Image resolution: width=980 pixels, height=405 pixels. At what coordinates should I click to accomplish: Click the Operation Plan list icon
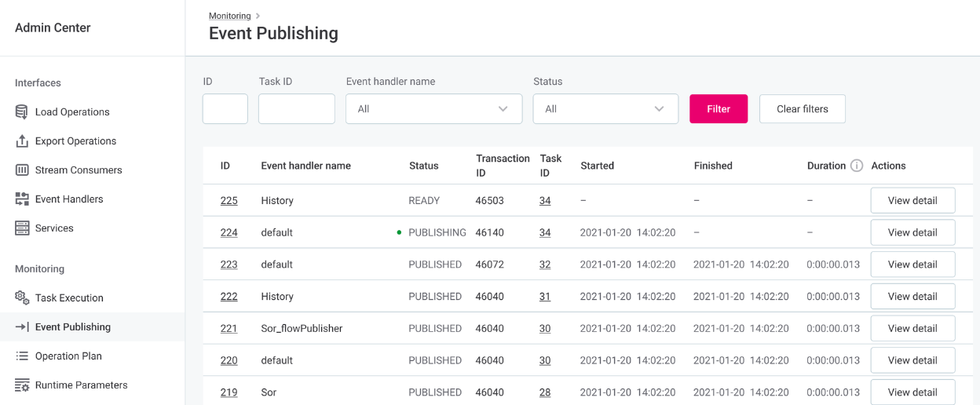pyautogui.click(x=22, y=356)
